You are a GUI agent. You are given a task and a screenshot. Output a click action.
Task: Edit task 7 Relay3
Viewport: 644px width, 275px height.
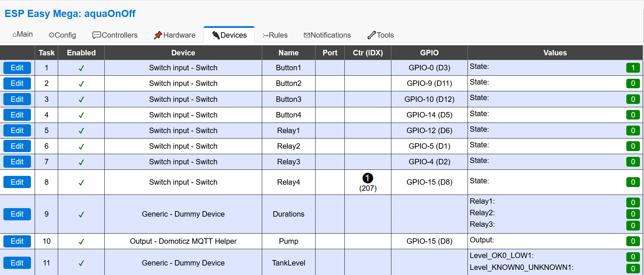pyautogui.click(x=17, y=162)
